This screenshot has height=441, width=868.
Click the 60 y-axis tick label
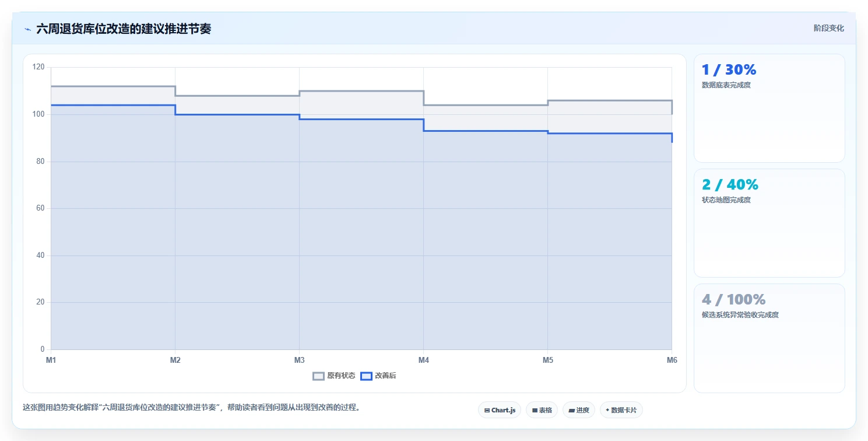click(x=40, y=208)
